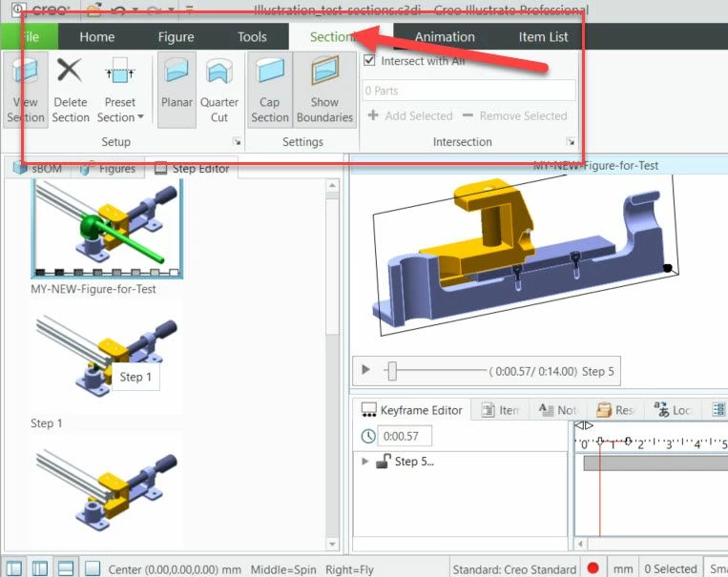Click Remove Selected button
This screenshot has width=728, height=577.
point(515,115)
